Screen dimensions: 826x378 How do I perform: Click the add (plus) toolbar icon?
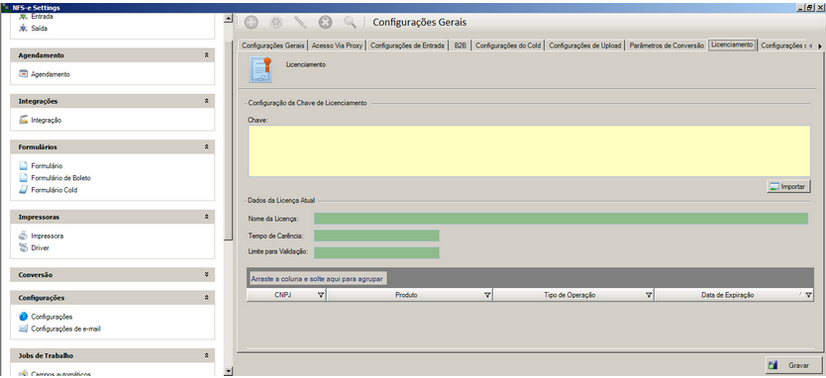click(251, 22)
